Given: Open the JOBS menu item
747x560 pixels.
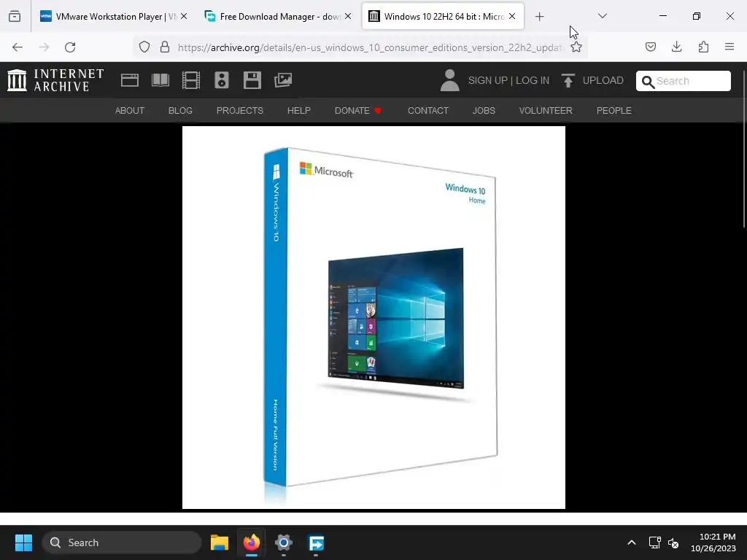Looking at the screenshot, I should (x=484, y=111).
